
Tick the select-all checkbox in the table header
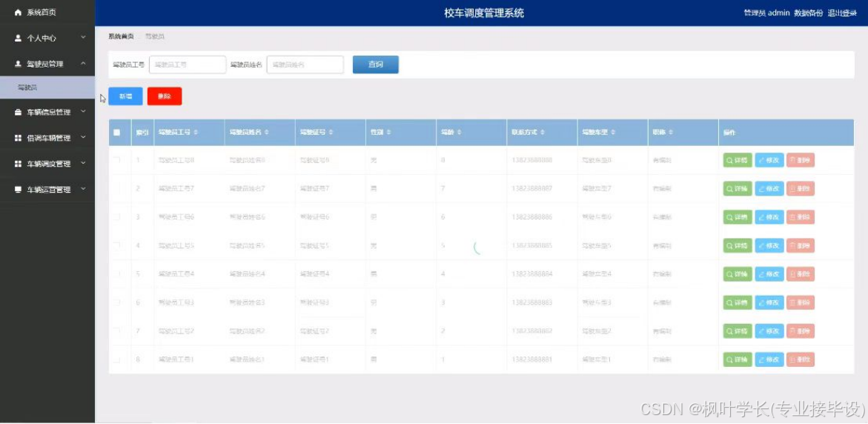[116, 133]
